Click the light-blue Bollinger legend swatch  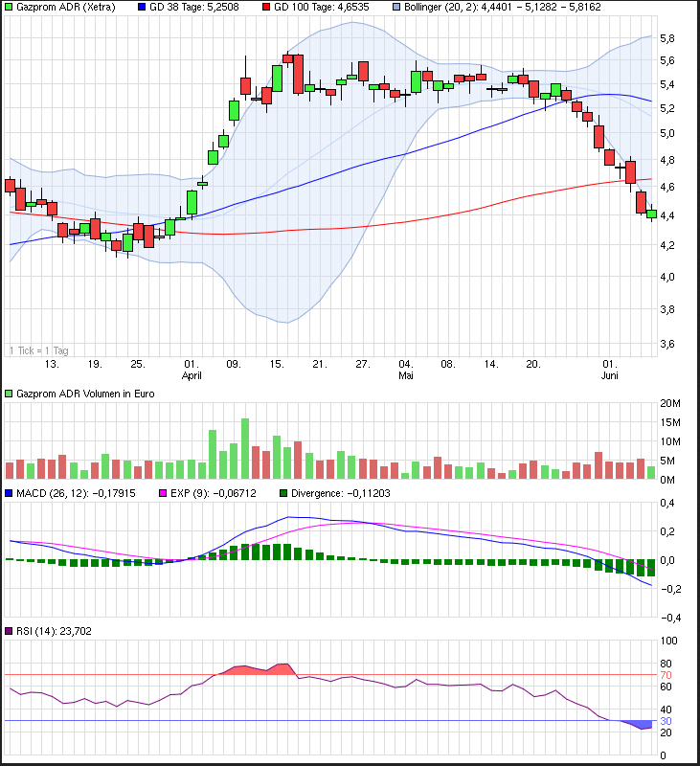pos(396,8)
